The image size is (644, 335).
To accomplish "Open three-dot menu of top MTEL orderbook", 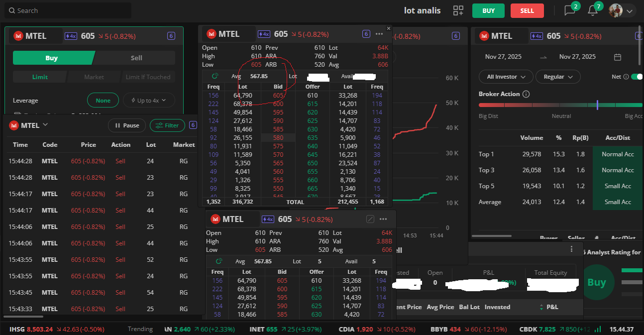I will 379,34.
